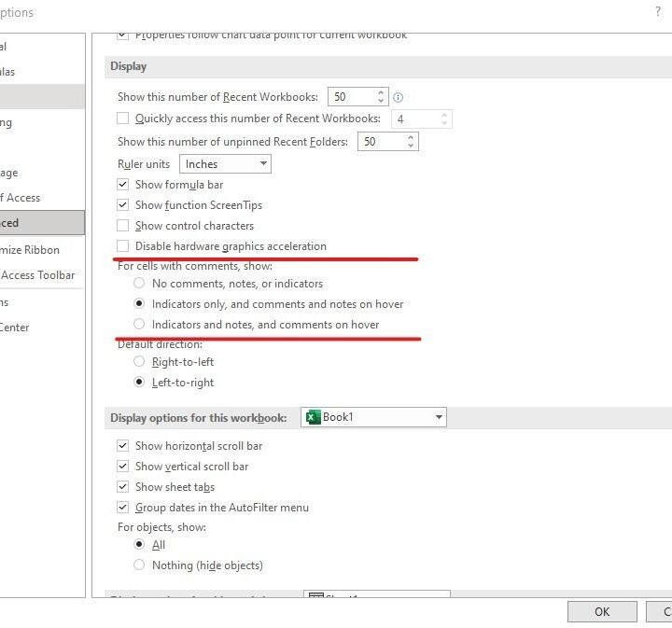Decrease Recent Workbooks count spinner
672x628 pixels.
click(381, 101)
